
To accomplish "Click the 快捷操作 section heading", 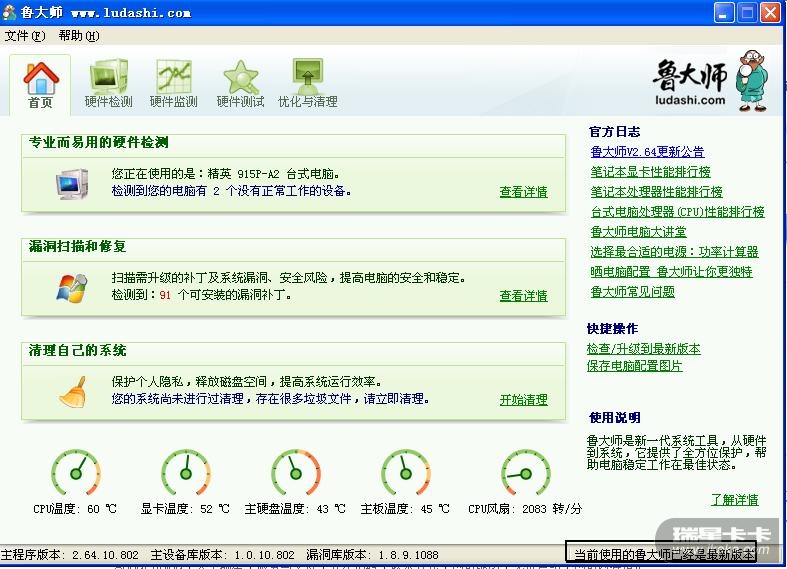I will [x=612, y=329].
